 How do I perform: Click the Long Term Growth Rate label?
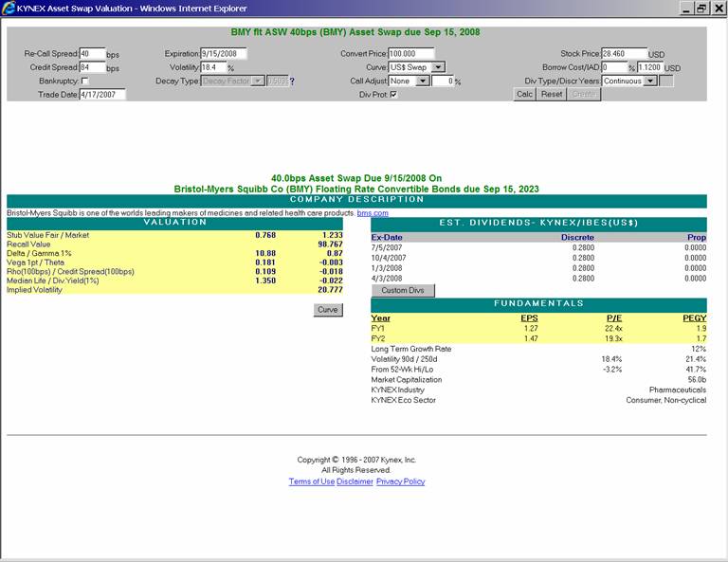point(410,349)
